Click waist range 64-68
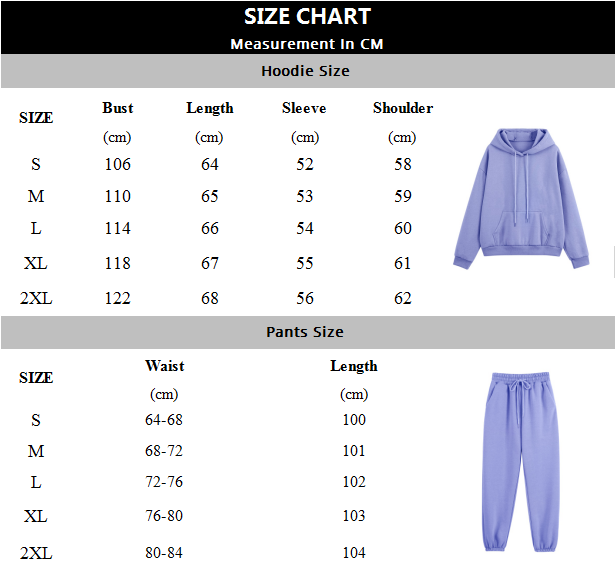 (x=164, y=420)
